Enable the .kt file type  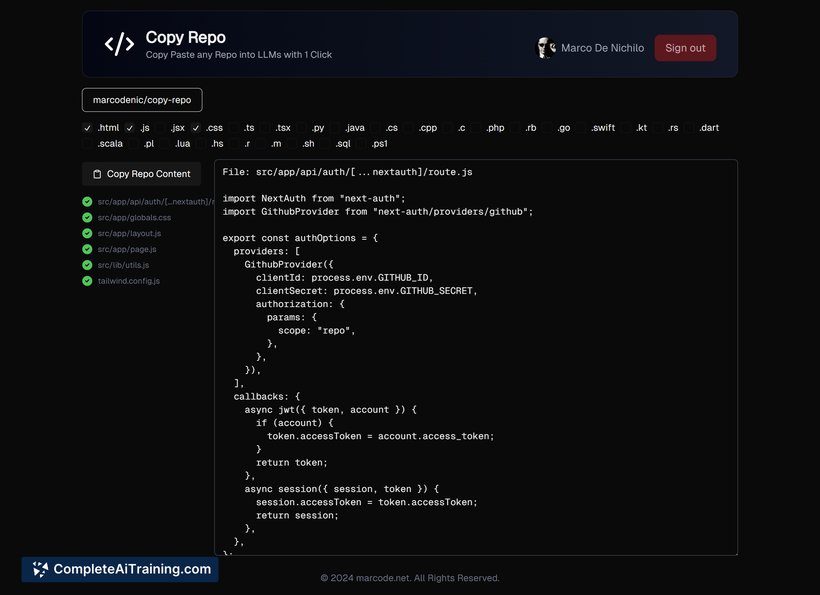click(x=626, y=128)
